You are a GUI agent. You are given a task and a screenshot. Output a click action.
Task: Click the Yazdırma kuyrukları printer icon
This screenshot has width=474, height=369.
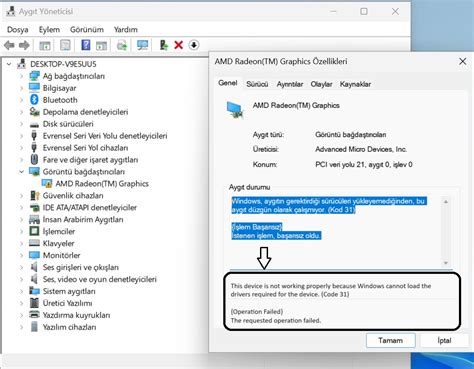[x=34, y=315]
